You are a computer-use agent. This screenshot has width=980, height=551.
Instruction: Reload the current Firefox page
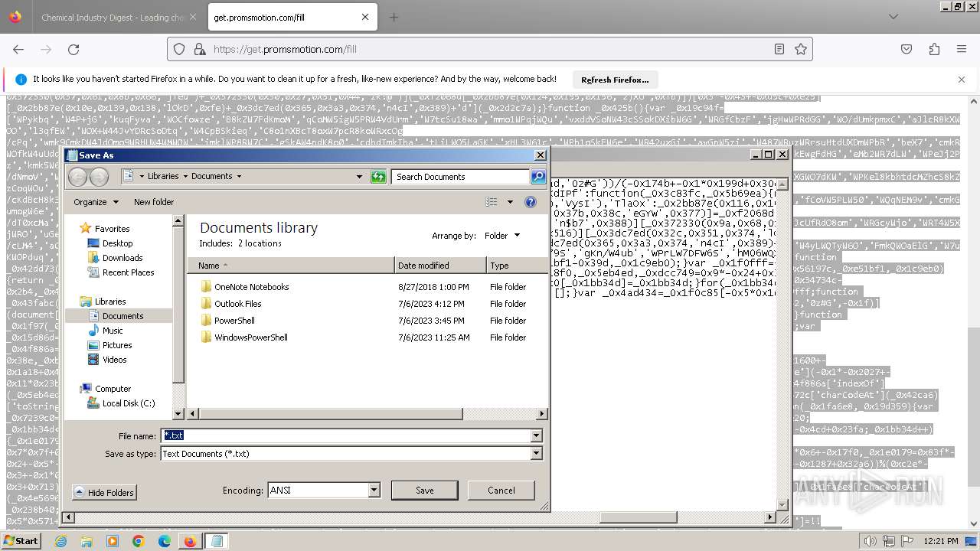tap(73, 49)
